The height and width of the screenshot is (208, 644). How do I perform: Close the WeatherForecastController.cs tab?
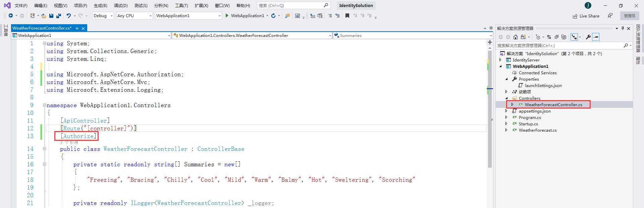(83, 28)
